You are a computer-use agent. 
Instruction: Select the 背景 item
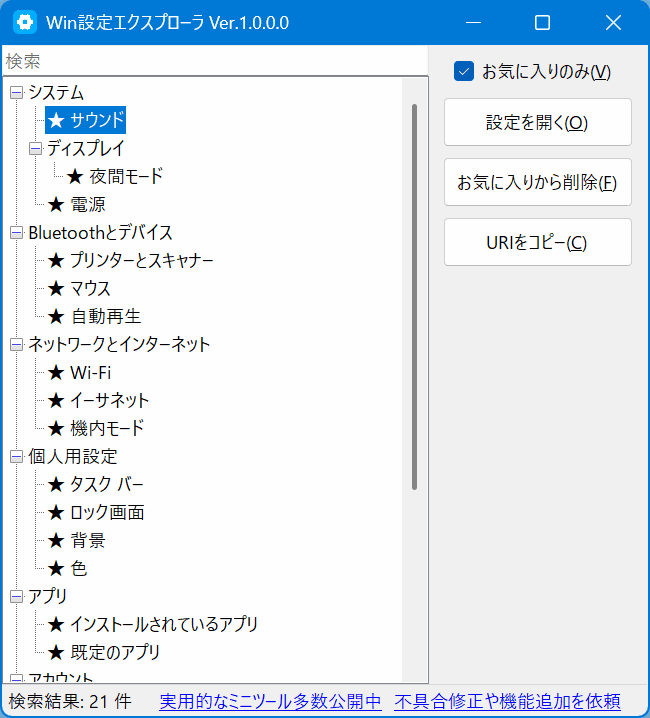tap(76, 541)
